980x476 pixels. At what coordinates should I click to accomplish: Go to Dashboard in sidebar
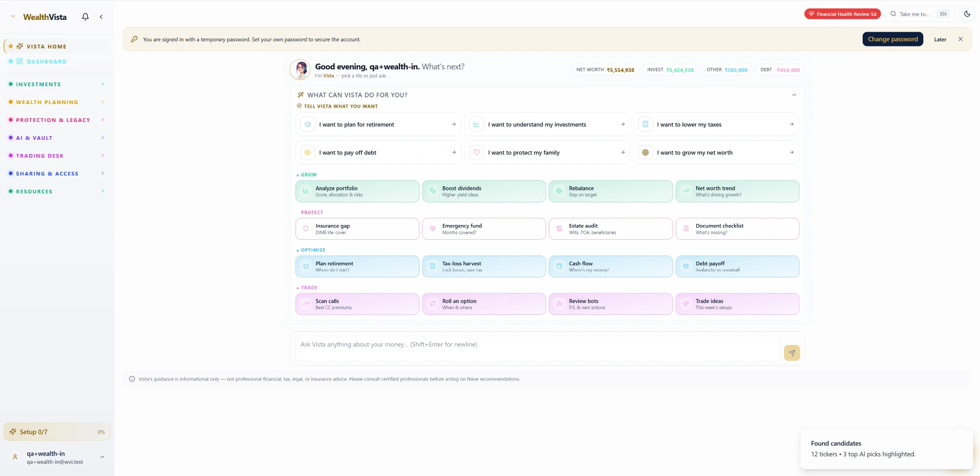click(x=56, y=62)
